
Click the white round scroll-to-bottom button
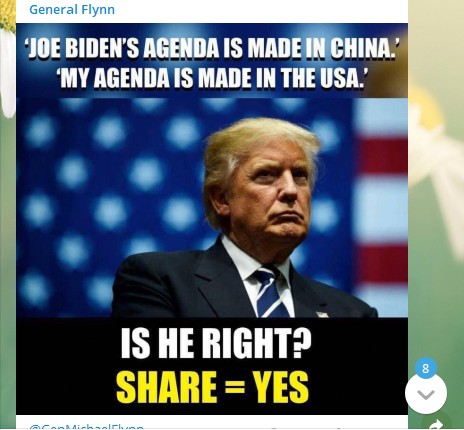pyautogui.click(x=426, y=393)
